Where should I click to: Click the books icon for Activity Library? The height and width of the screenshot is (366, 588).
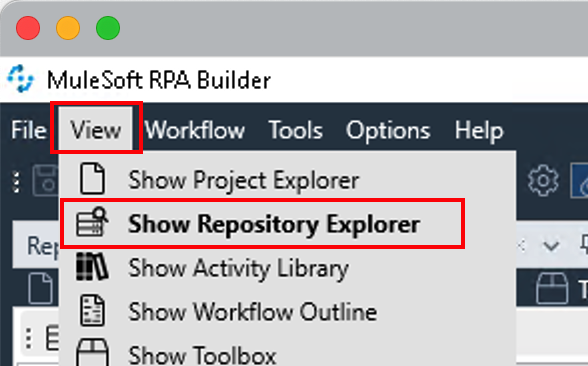[x=92, y=267]
